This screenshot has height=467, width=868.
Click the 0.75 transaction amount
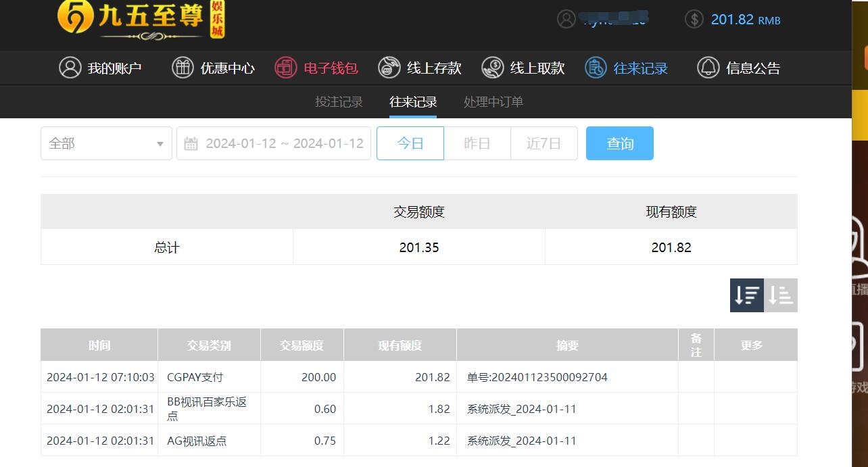tap(325, 441)
